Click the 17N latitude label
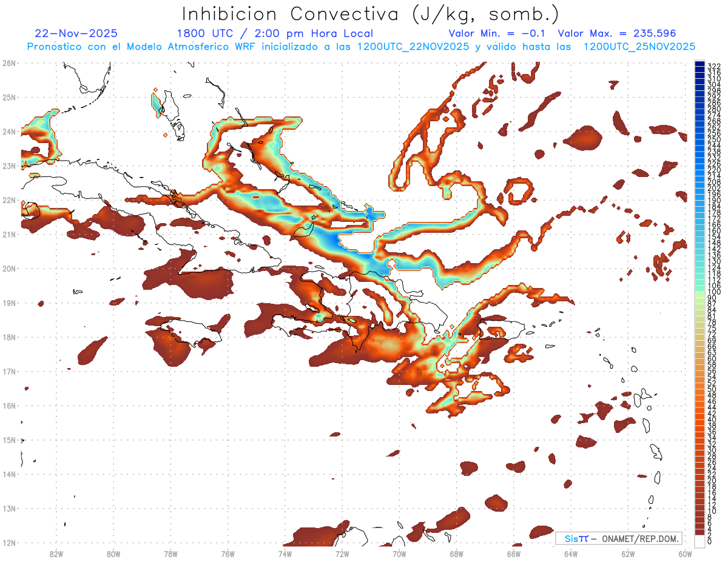Screen dimensions: 728x562 click(8, 371)
